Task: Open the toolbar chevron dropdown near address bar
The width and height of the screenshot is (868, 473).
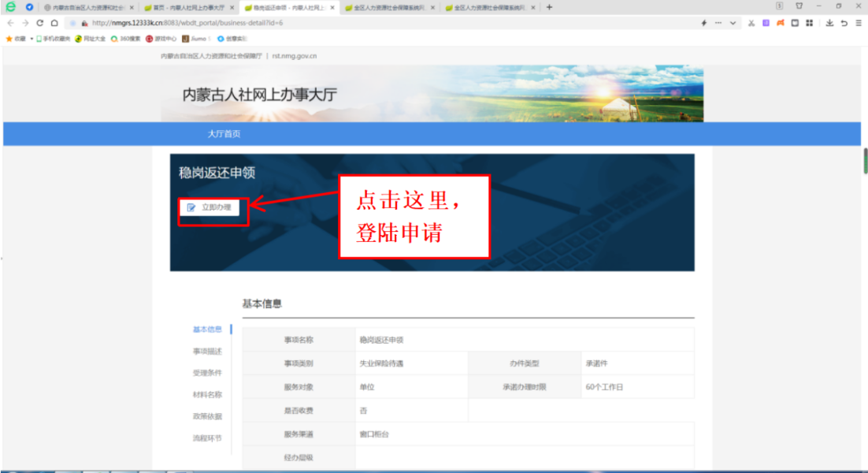Action: (x=733, y=23)
